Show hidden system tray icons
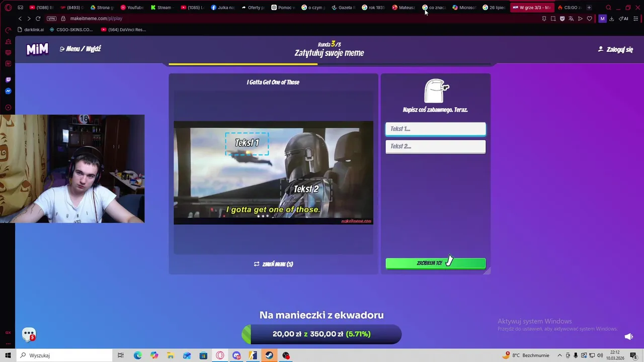The image size is (644, 362). coord(559,355)
